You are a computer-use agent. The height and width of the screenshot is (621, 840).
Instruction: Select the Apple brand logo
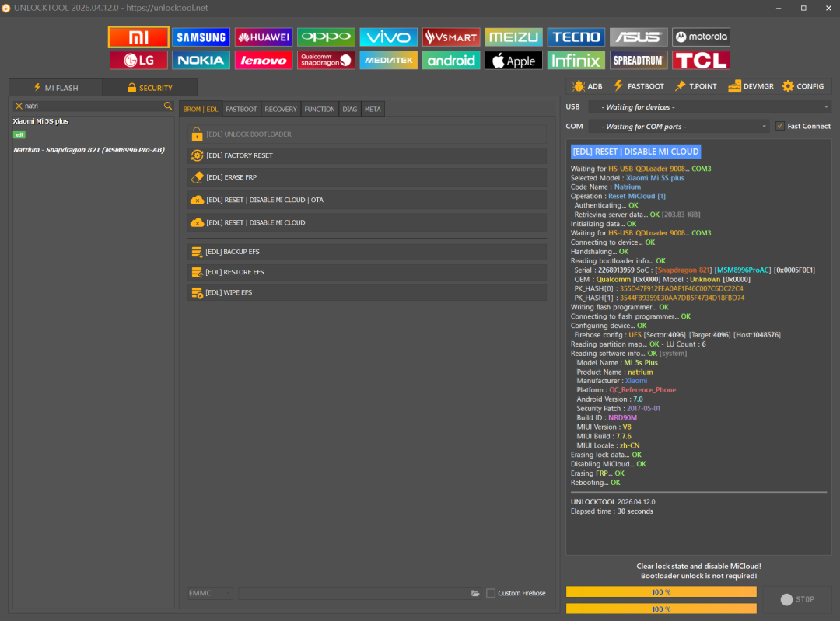(513, 60)
